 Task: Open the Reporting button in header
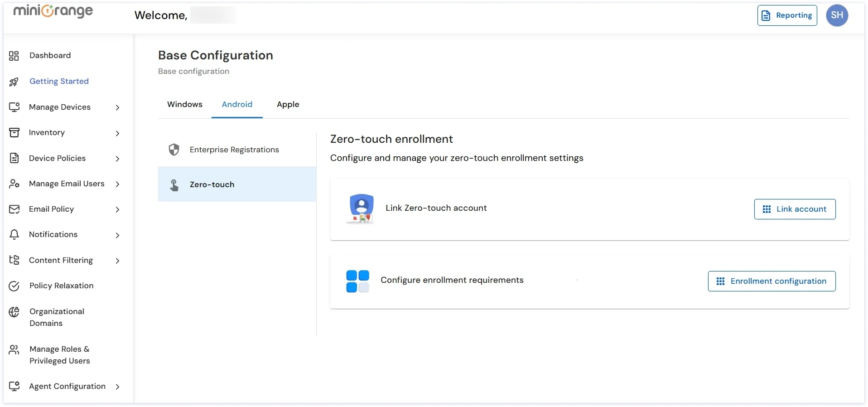[787, 15]
